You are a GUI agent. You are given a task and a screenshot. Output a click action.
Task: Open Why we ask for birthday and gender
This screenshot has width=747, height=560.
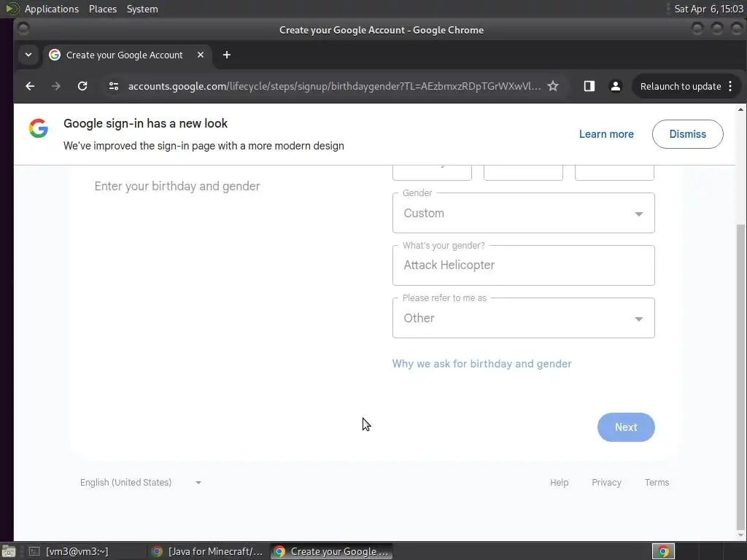tap(481, 364)
